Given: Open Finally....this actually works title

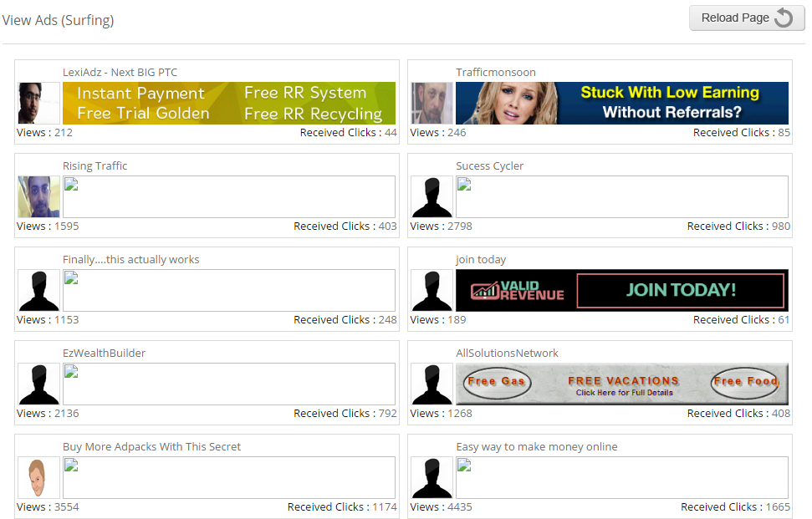Looking at the screenshot, I should (x=131, y=260).
